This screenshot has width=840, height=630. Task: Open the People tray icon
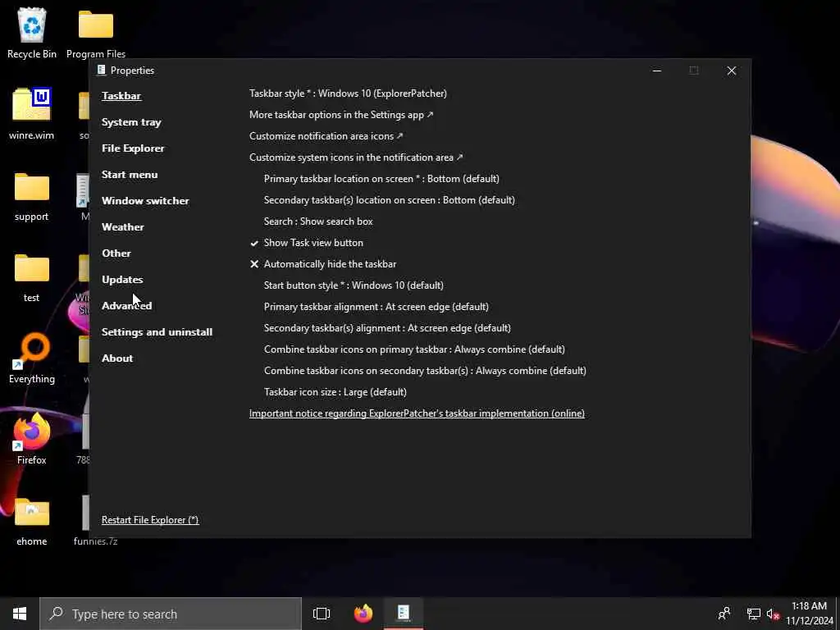pyautogui.click(x=724, y=614)
